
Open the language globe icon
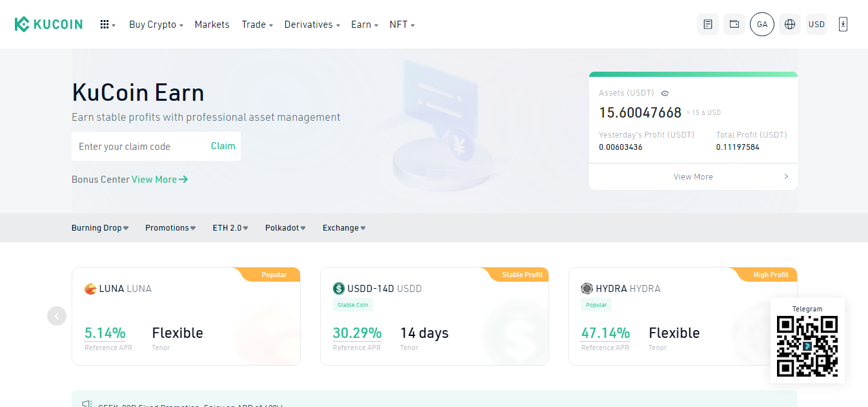pyautogui.click(x=789, y=24)
